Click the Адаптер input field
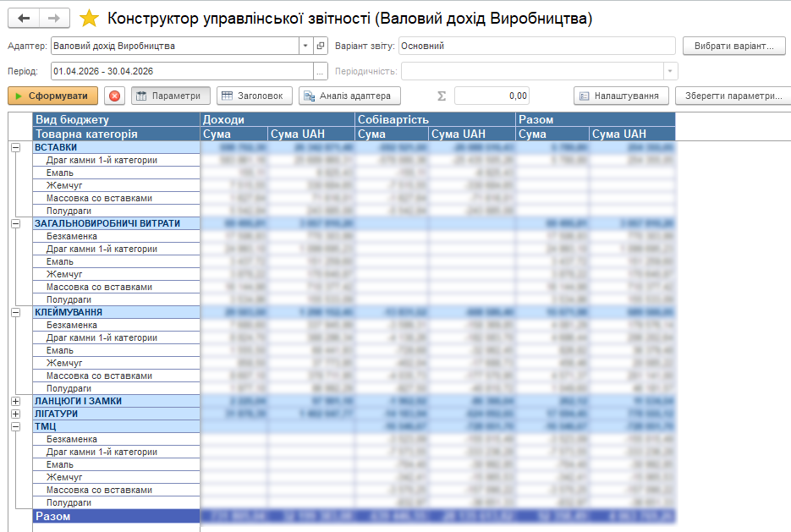Viewport: 791px width, 532px height. coord(175,46)
